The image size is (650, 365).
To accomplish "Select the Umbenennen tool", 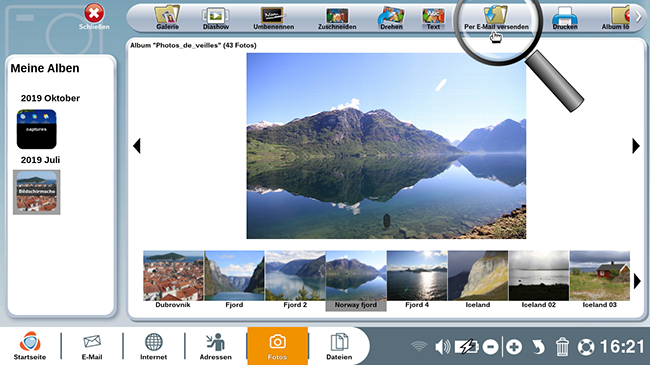I will 274,17.
